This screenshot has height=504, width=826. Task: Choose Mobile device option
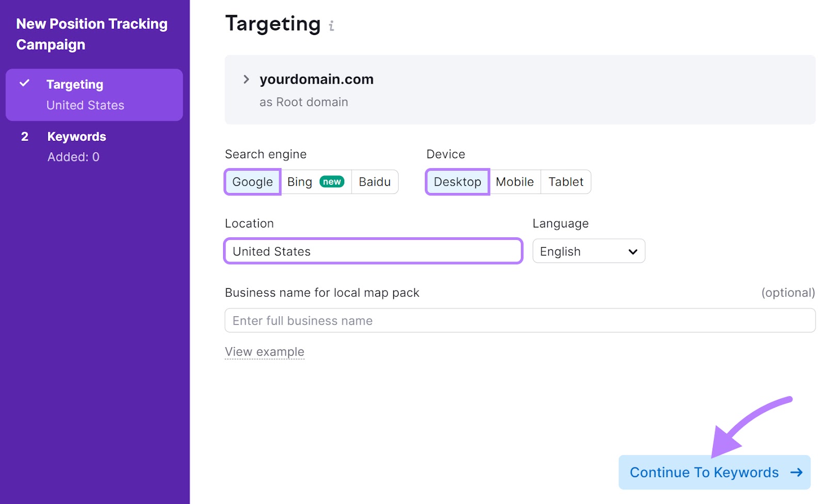(x=515, y=182)
